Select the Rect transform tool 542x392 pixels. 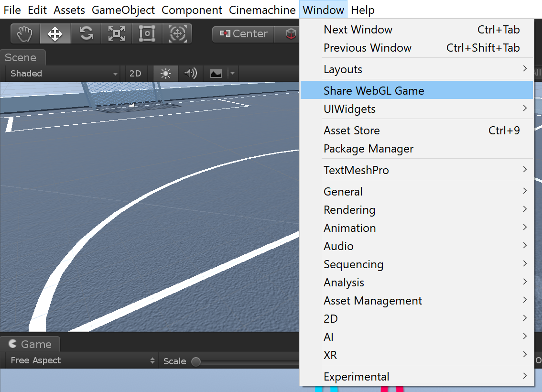click(147, 34)
